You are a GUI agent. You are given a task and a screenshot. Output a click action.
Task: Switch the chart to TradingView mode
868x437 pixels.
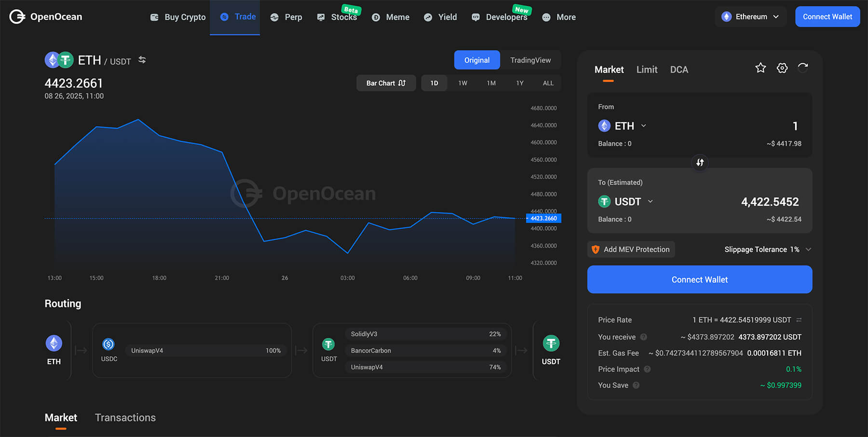[x=530, y=60]
